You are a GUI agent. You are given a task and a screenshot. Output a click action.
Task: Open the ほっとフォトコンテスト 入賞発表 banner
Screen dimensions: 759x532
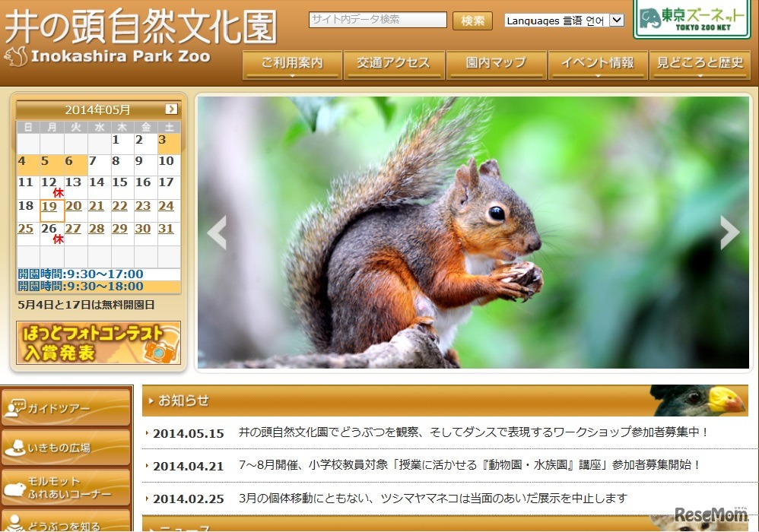point(99,342)
